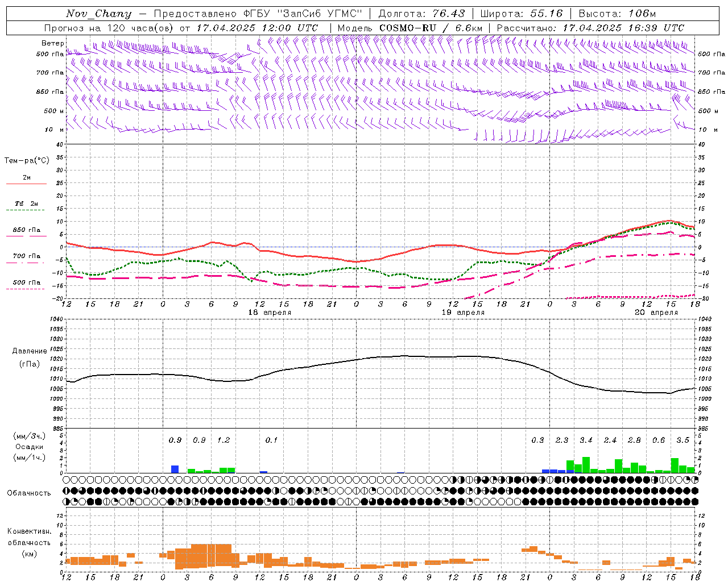Click the station name Nov_Chany in the header
The width and height of the screenshot is (728, 582).
pyautogui.click(x=98, y=14)
